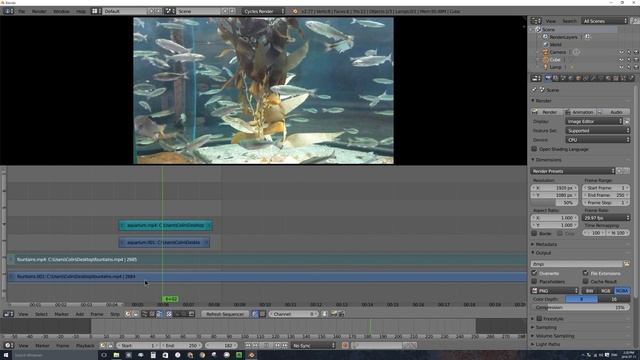Image resolution: width=640 pixels, height=360 pixels.
Task: Open the 29.97 fps frame rate dropdown
Action: pyautogui.click(x=606, y=218)
